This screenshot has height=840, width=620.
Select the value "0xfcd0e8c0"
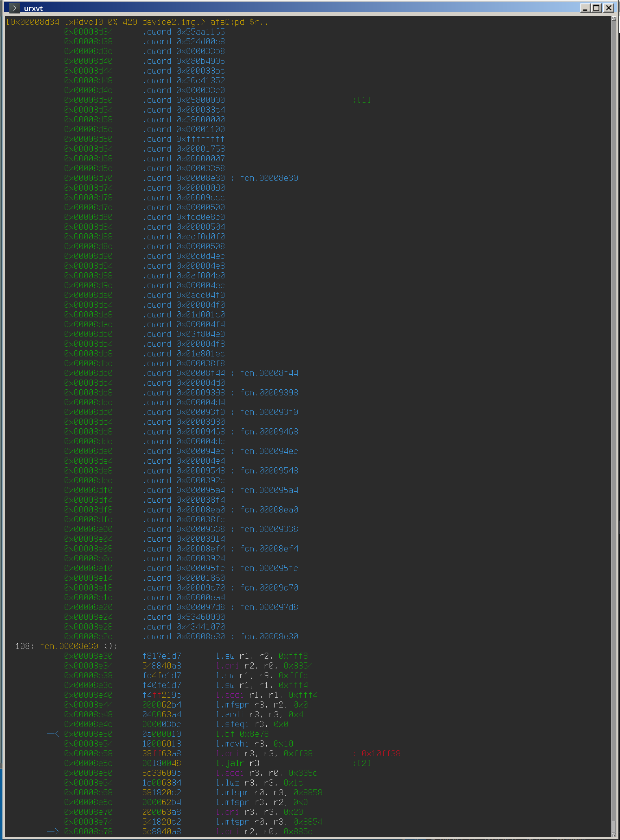200,217
